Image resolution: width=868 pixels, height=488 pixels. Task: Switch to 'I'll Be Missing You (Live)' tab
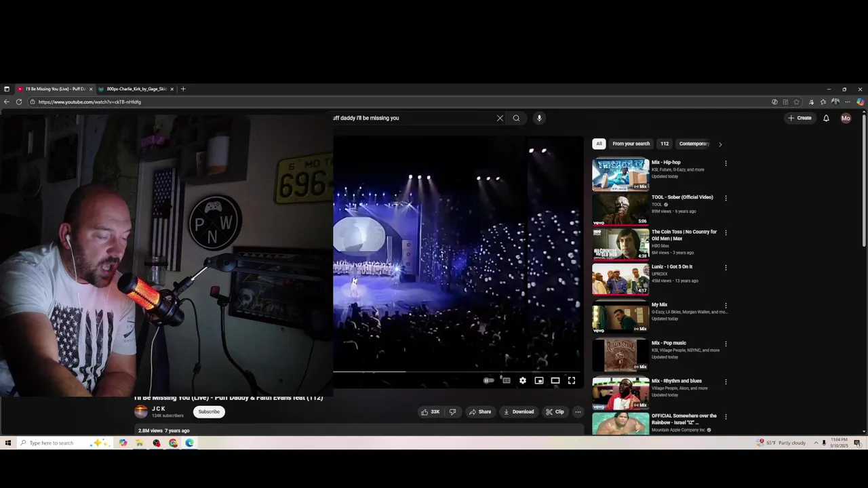[56, 89]
